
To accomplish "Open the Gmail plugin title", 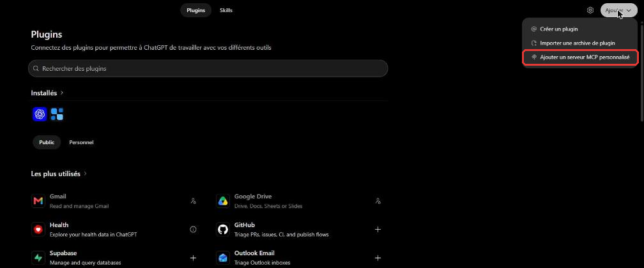I will (58, 197).
